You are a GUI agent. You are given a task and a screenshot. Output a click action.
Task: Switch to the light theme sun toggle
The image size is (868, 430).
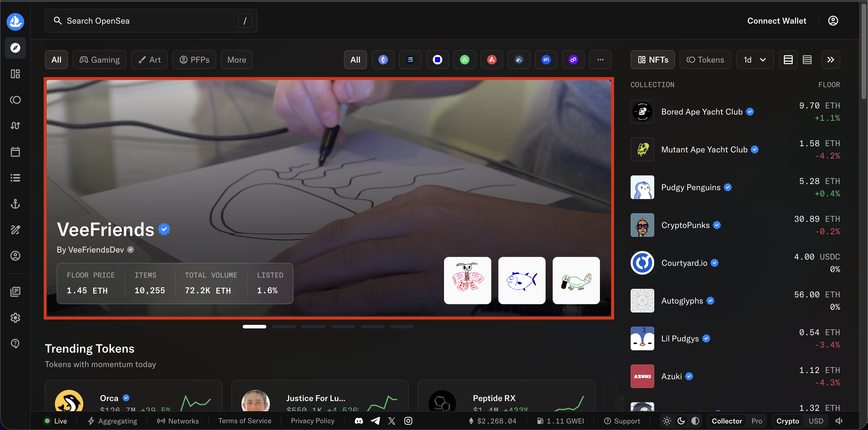click(667, 421)
